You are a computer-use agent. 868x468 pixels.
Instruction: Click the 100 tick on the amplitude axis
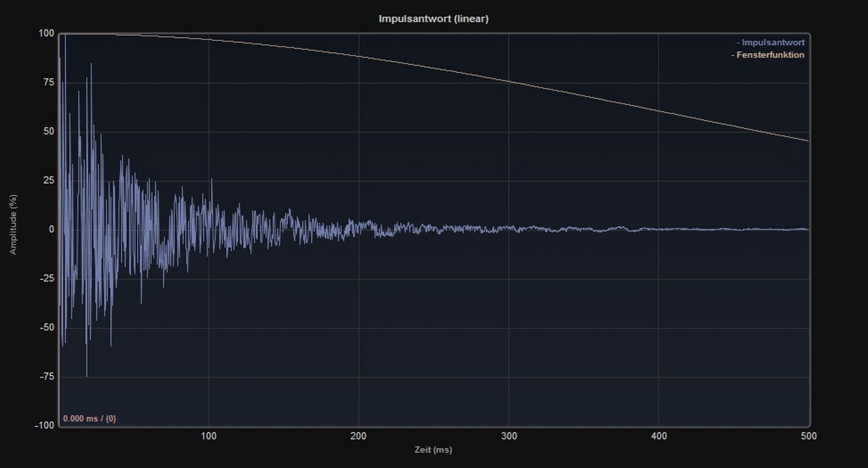click(x=46, y=33)
